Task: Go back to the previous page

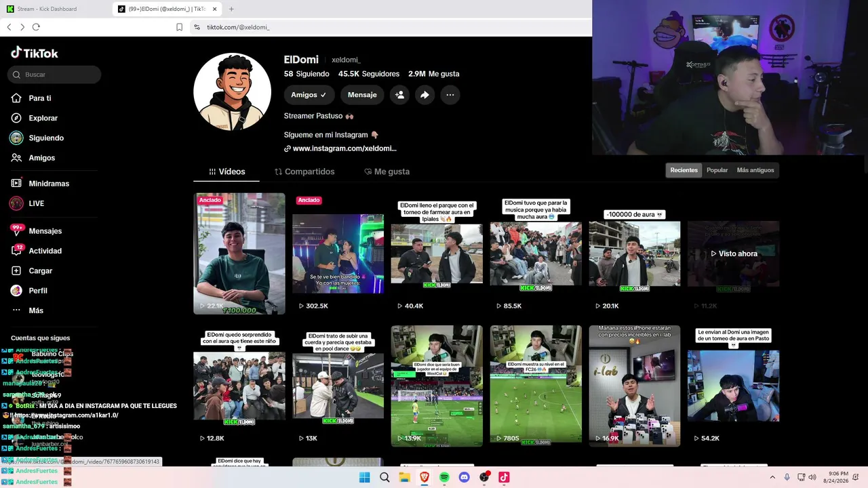Action: coord(9,27)
